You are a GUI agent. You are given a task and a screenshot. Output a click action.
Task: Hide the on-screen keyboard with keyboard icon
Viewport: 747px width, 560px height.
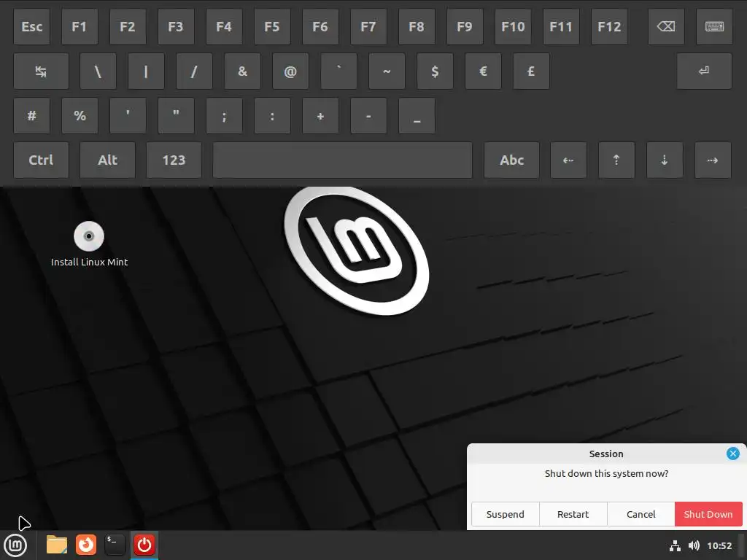pos(714,27)
